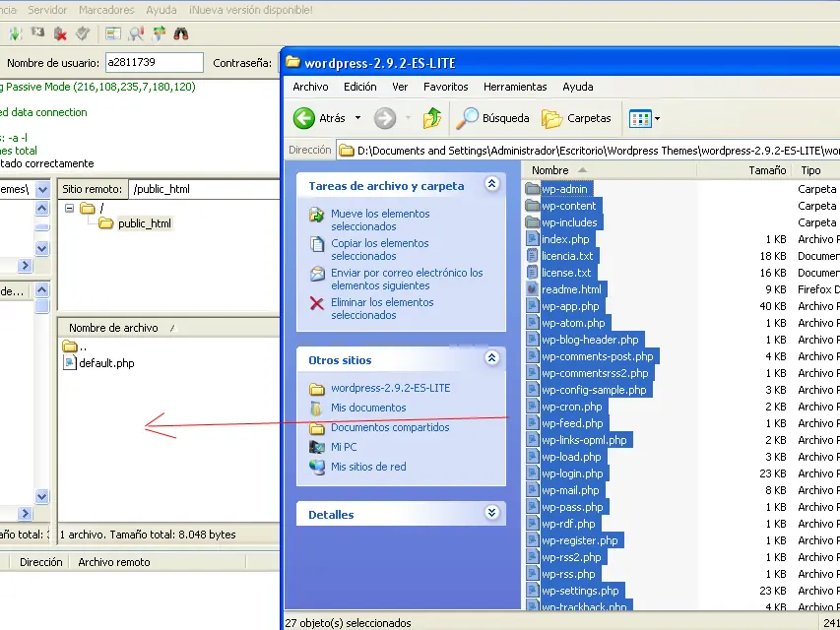
Task: Click Eliminar los elementos seleccionados link
Action: (382, 308)
